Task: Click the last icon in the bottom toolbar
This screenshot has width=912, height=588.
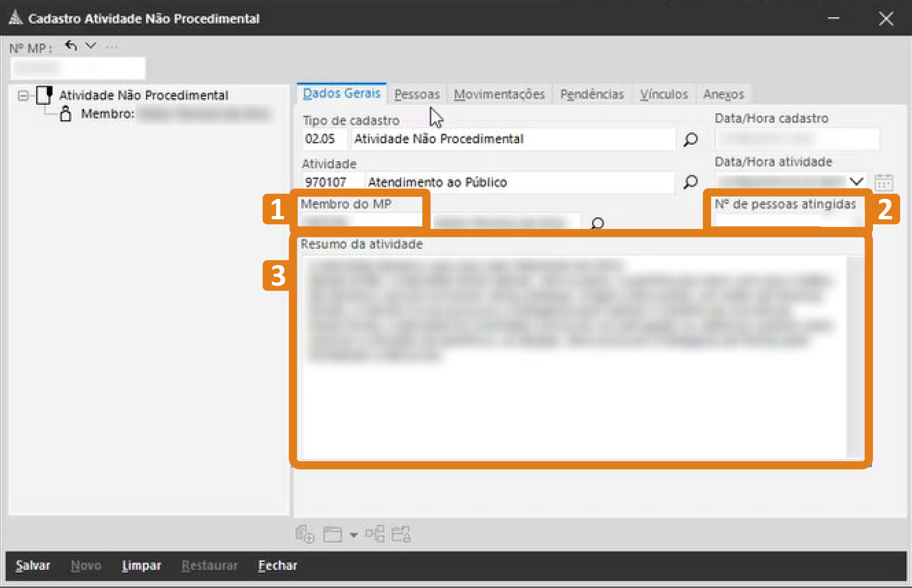Action: (x=401, y=534)
